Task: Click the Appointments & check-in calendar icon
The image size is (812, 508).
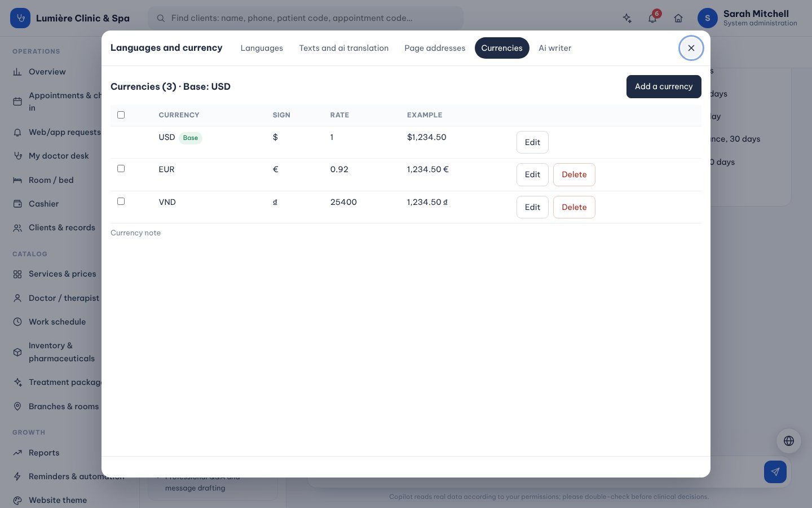Action: tap(17, 102)
